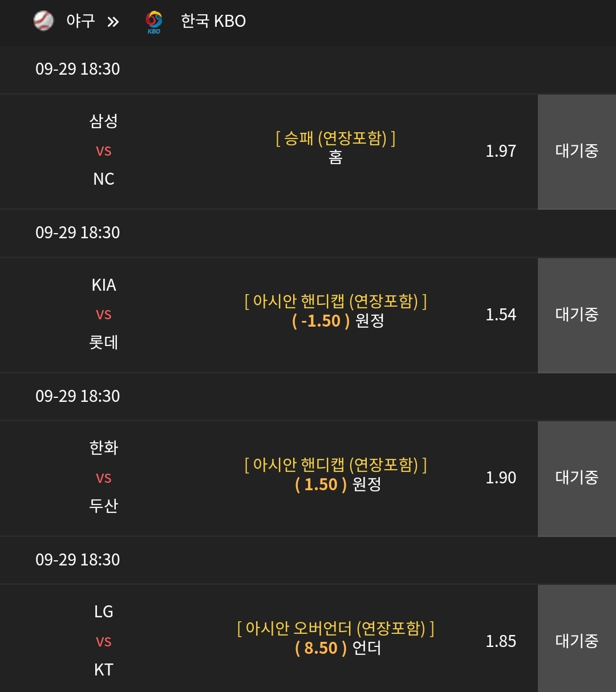616x692 pixels.
Task: Click the first 09-29 18:30 date header
Action: [78, 69]
